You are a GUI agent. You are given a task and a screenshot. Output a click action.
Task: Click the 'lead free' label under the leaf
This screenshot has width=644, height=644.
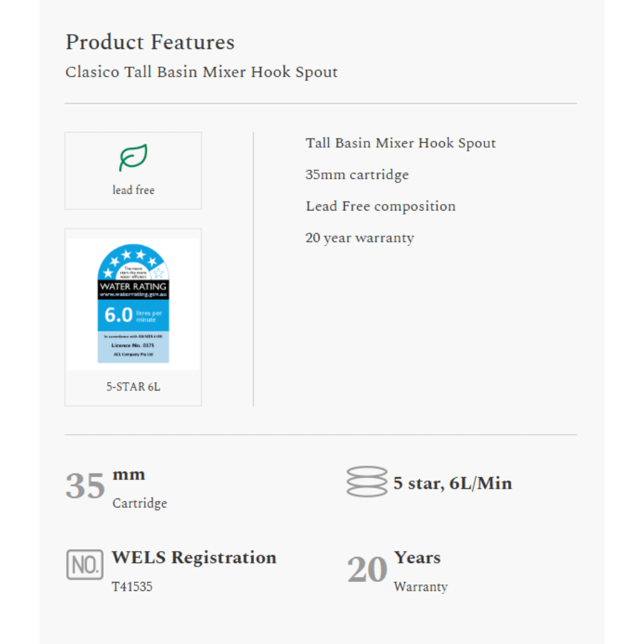[133, 190]
